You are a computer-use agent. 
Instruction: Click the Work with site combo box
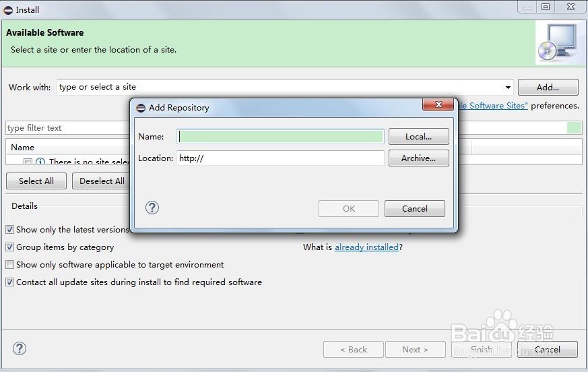[285, 87]
